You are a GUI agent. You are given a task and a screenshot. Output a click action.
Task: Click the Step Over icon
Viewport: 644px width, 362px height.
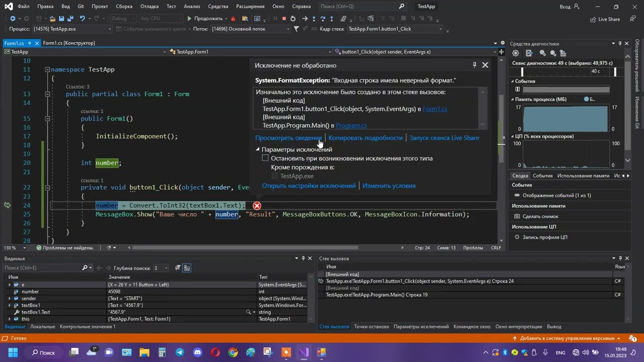[x=323, y=19]
